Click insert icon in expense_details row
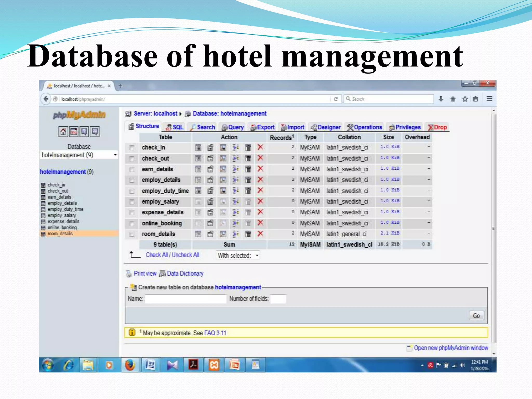 [235, 212]
